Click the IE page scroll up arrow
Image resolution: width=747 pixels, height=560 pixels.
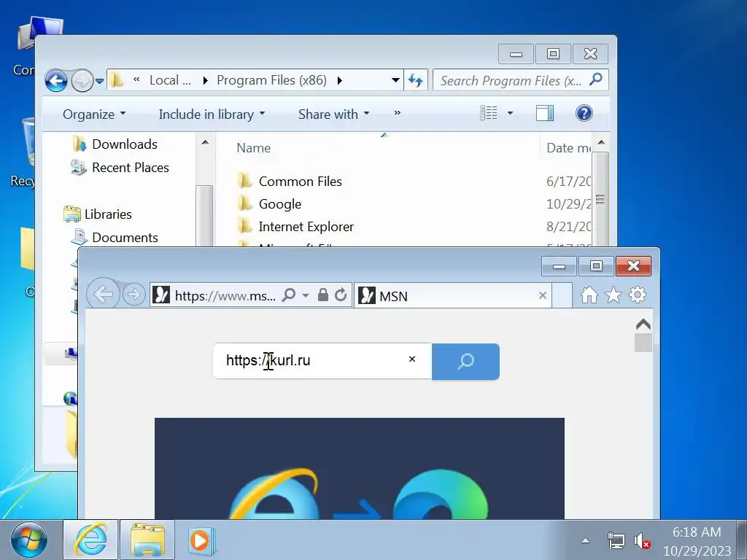coord(643,324)
